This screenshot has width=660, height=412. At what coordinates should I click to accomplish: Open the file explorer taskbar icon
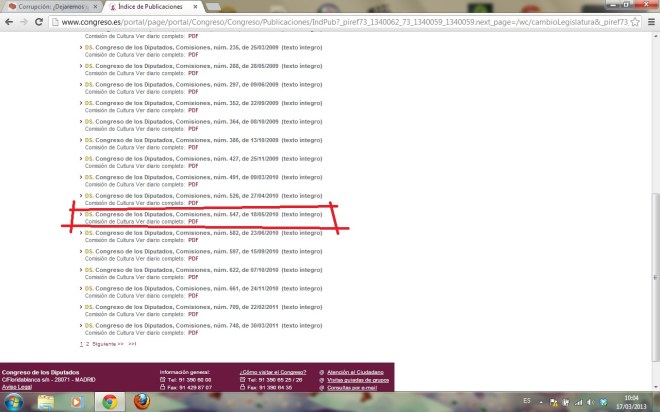pos(46,401)
